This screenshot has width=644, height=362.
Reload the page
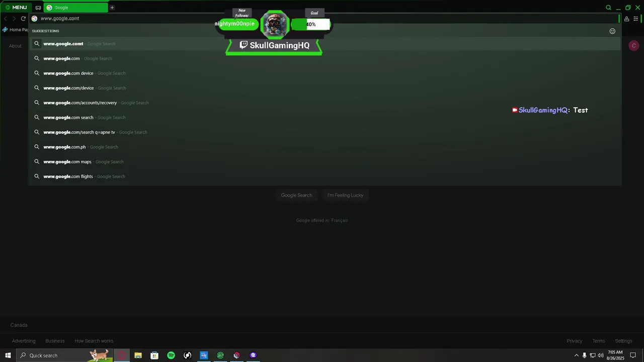23,19
